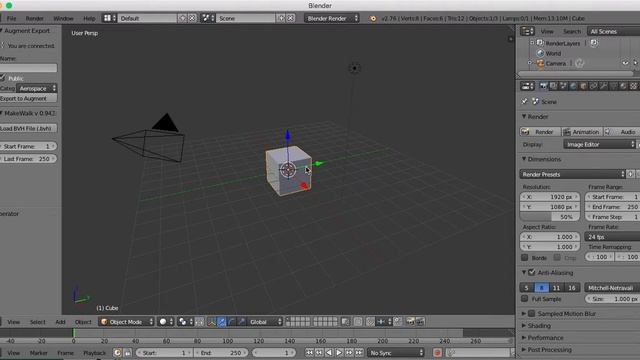Open the Help menu

pos(89,18)
